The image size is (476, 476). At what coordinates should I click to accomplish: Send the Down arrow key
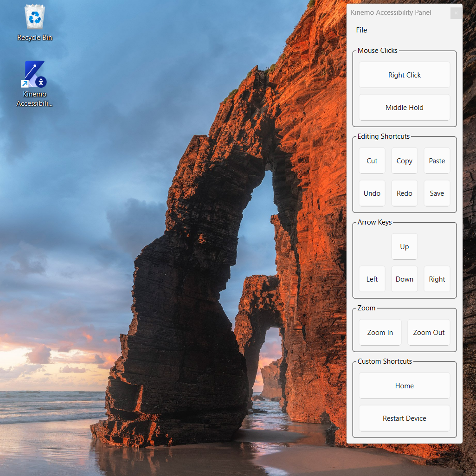pos(404,279)
